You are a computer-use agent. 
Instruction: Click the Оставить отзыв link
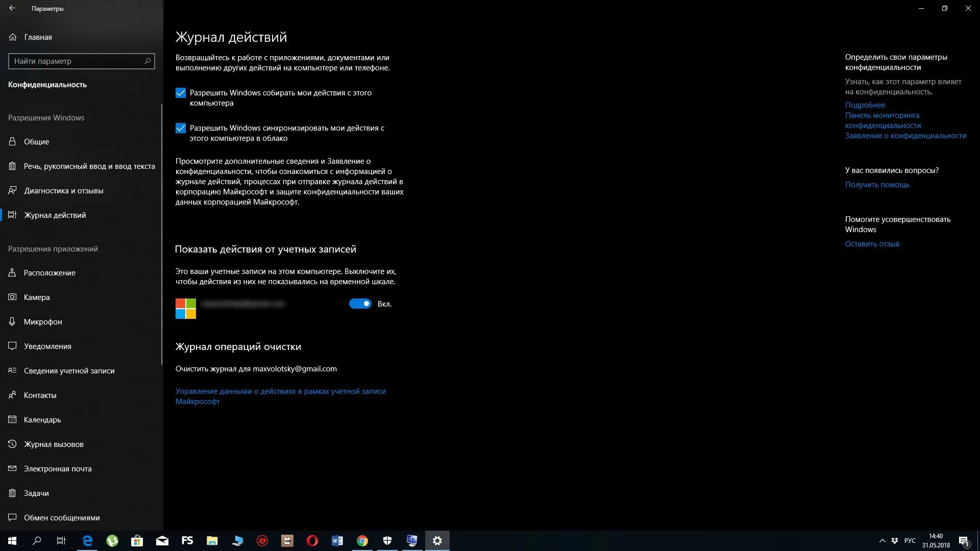click(872, 244)
